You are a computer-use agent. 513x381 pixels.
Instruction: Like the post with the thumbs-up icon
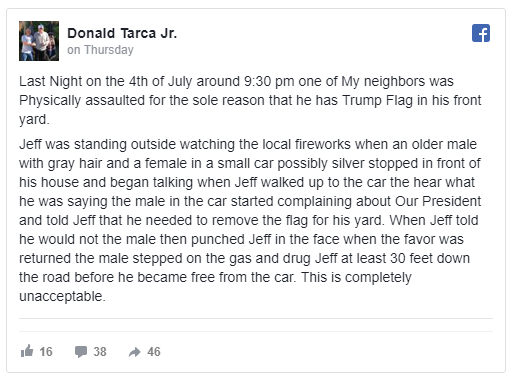[x=27, y=351]
